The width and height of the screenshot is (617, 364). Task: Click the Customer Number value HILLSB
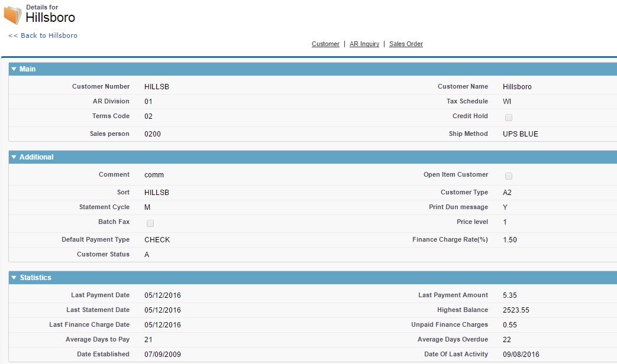coord(157,87)
